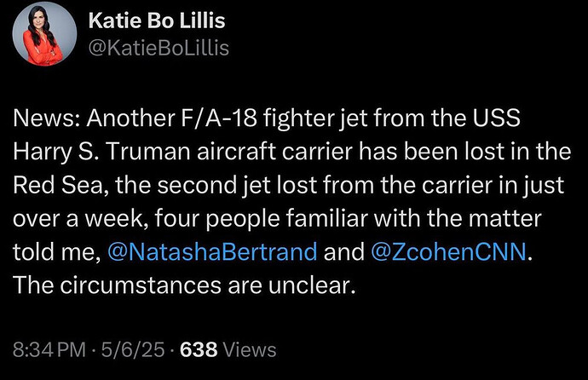The width and height of the screenshot is (588, 380).
Task: Click the 638 view count number
Action: 199,349
